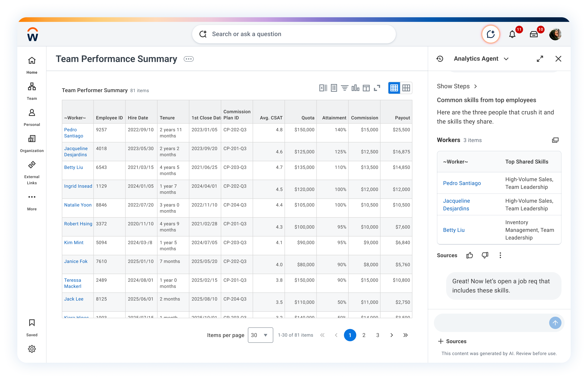Open column layout settings icon
Image resolution: width=588 pixels, height=380 pixels.
pos(366,88)
